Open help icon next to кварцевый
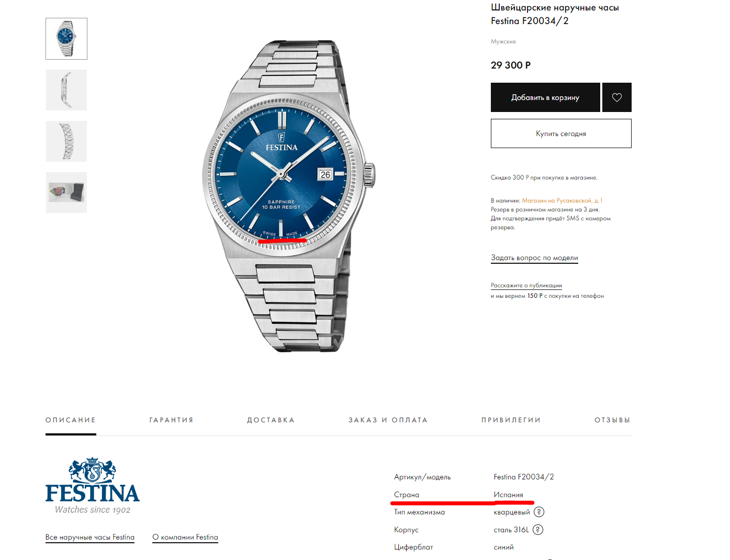Image resolution: width=730 pixels, height=560 pixels. (x=538, y=512)
